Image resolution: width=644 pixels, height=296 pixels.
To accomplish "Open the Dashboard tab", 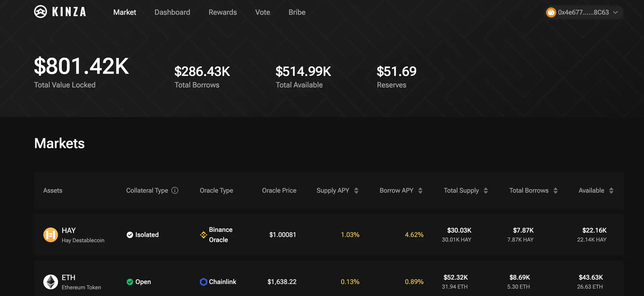I will click(x=172, y=12).
